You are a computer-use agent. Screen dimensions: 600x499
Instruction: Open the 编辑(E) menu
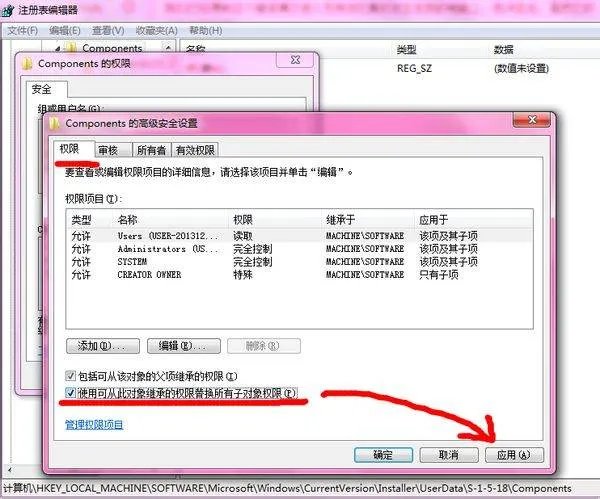pyautogui.click(x=65, y=31)
